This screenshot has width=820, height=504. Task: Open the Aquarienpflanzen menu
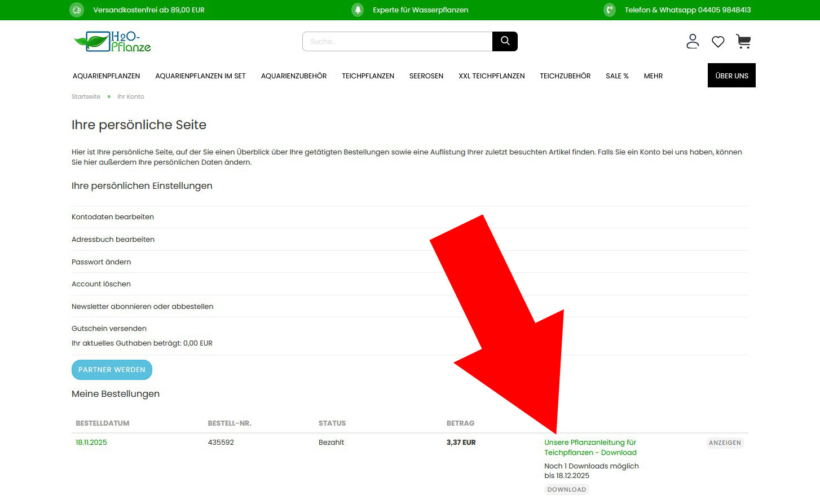point(106,76)
